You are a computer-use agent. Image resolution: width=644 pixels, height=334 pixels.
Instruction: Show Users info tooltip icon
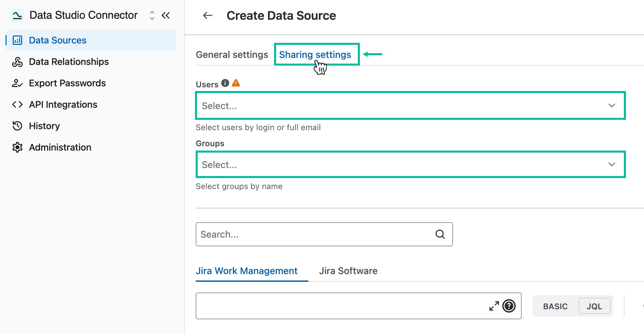click(x=225, y=83)
